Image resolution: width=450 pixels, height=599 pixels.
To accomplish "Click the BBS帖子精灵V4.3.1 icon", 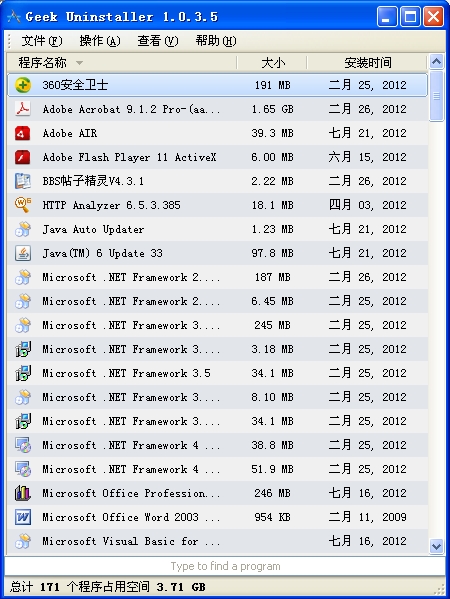I will pos(23,181).
